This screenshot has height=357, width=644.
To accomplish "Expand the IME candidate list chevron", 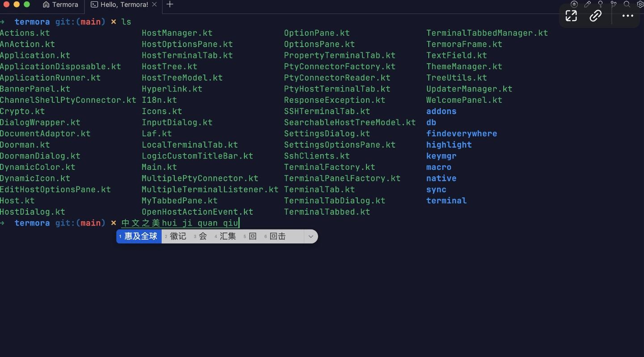I will [310, 237].
